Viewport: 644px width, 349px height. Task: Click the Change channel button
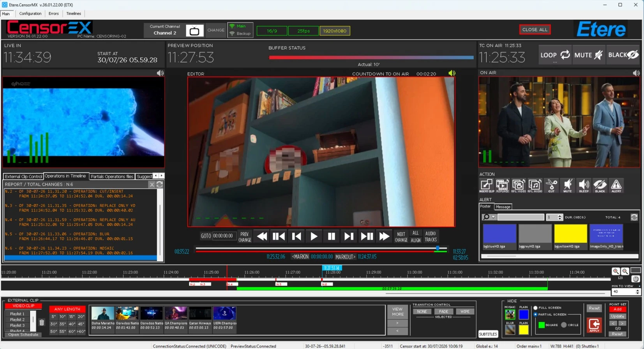click(x=216, y=30)
